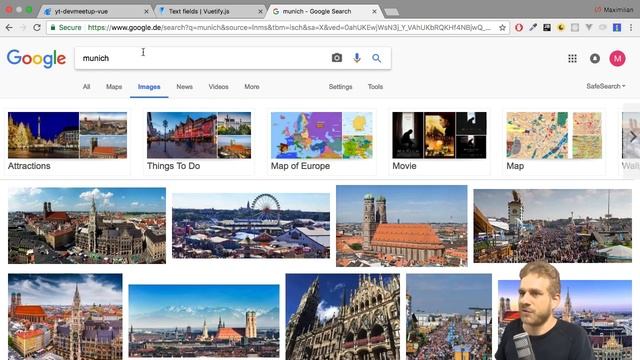The width and height of the screenshot is (640, 360).
Task: Click the Maximilian profile name in Chrome
Action: (618, 9)
